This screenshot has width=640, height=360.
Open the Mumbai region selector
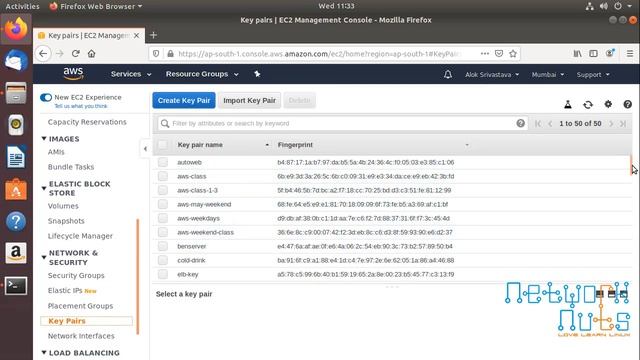click(x=548, y=75)
